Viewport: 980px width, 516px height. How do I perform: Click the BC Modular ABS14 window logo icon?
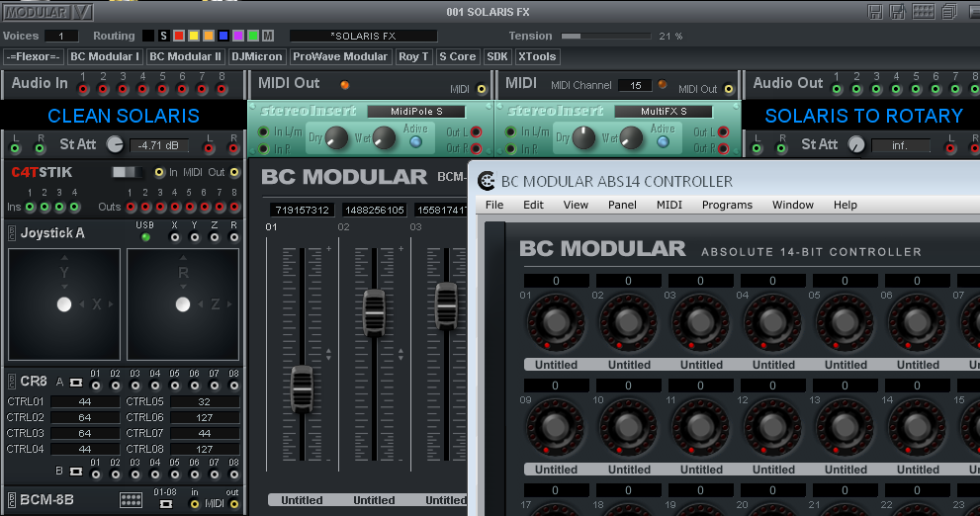(x=487, y=181)
